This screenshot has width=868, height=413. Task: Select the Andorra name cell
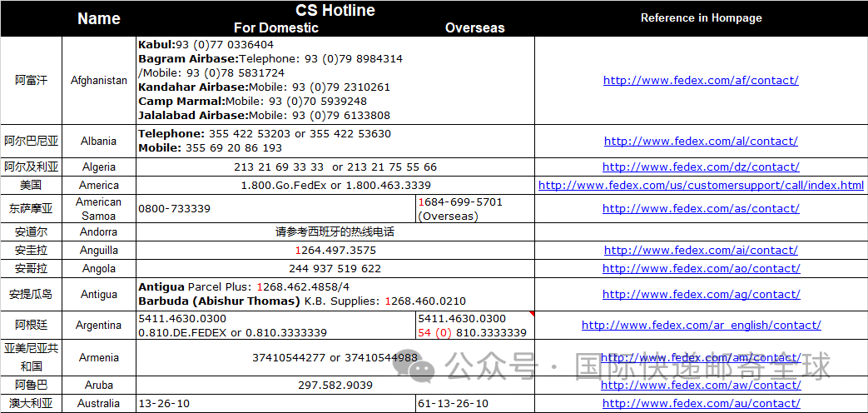click(98, 232)
